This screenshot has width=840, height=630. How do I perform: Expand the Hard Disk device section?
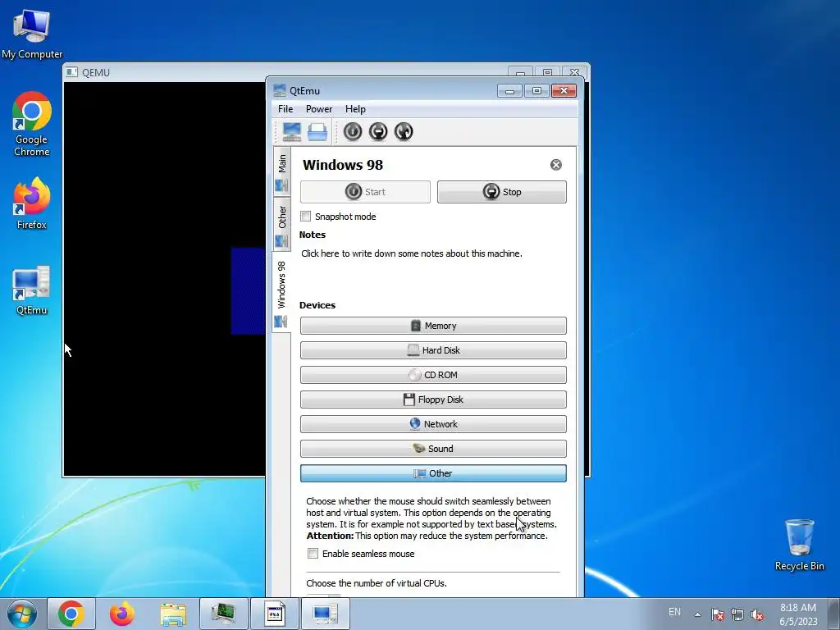click(x=433, y=350)
